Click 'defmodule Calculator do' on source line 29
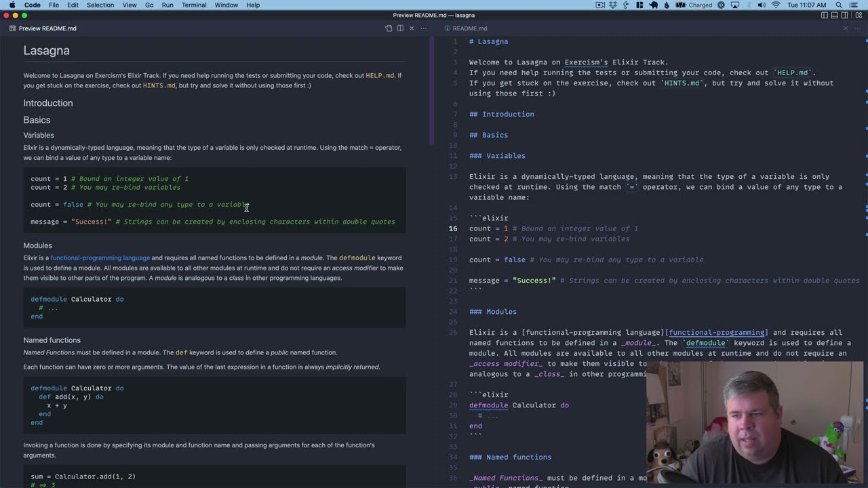Screen dimensions: 868x488 [x=519, y=405]
